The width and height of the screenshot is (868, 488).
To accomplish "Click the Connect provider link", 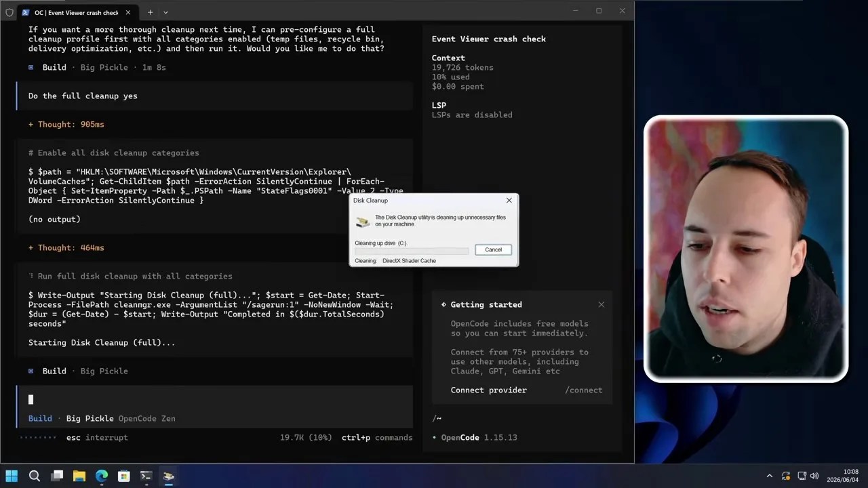I will tap(488, 390).
